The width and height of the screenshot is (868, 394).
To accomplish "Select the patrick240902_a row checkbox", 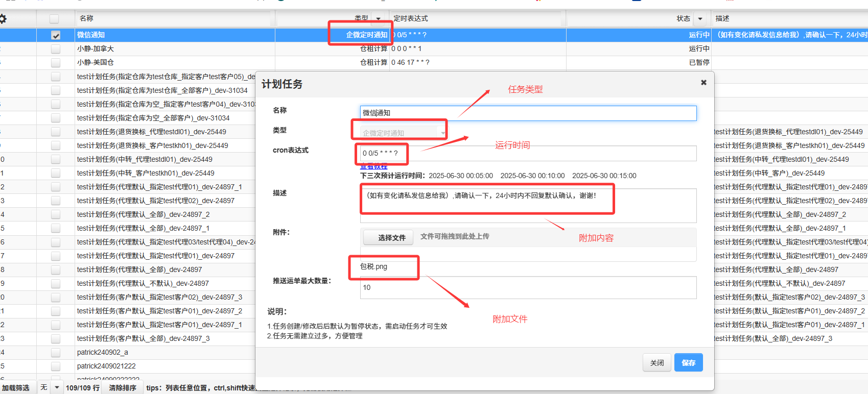I will pos(56,353).
